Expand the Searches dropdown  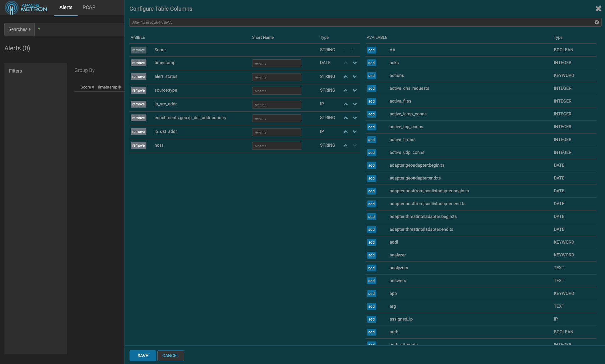point(19,29)
